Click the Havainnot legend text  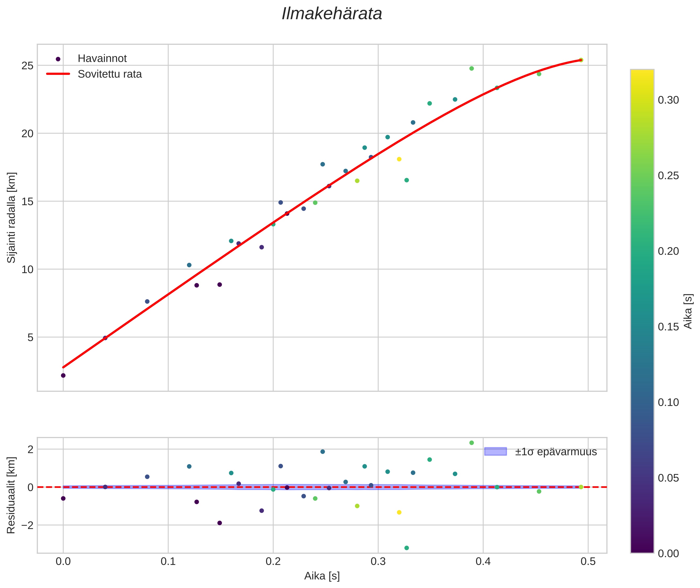(102, 59)
